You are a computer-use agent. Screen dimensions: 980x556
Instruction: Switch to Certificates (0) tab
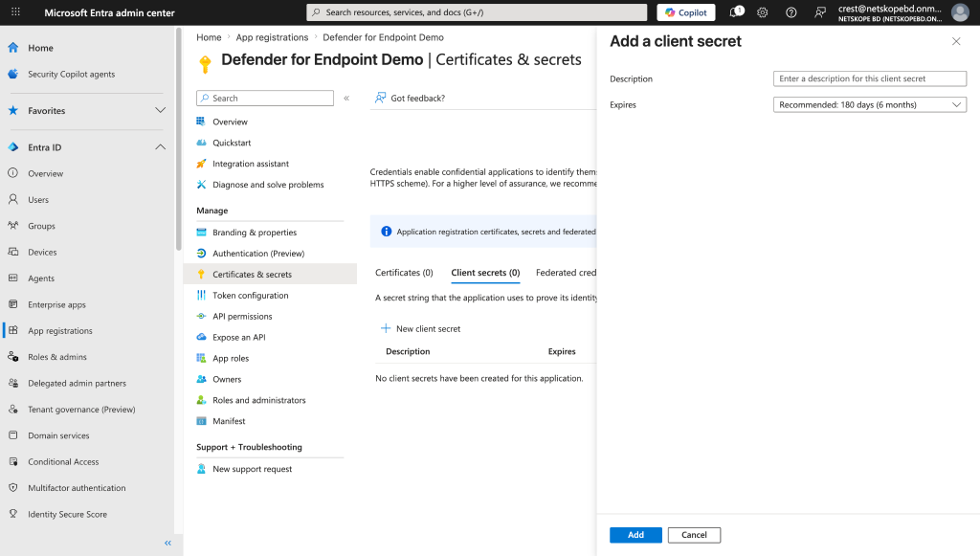point(404,273)
